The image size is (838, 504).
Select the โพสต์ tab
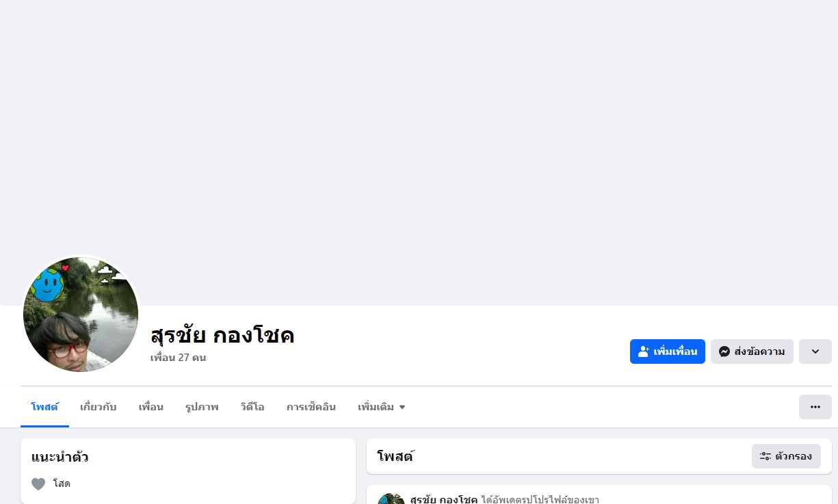44,407
